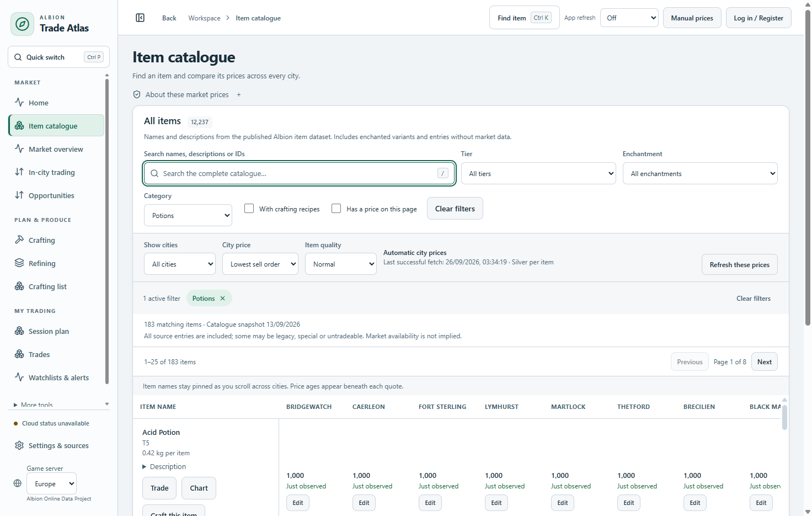Open the Refining page

56,263
